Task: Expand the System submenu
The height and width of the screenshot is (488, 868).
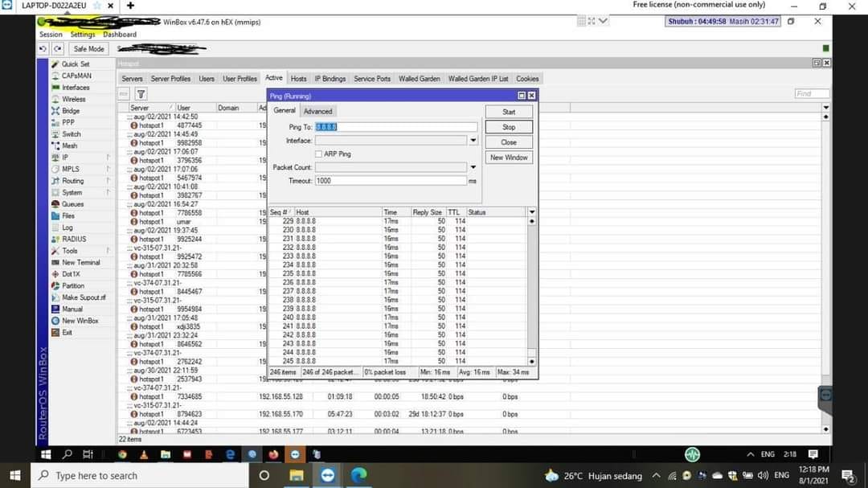Action: pos(108,192)
